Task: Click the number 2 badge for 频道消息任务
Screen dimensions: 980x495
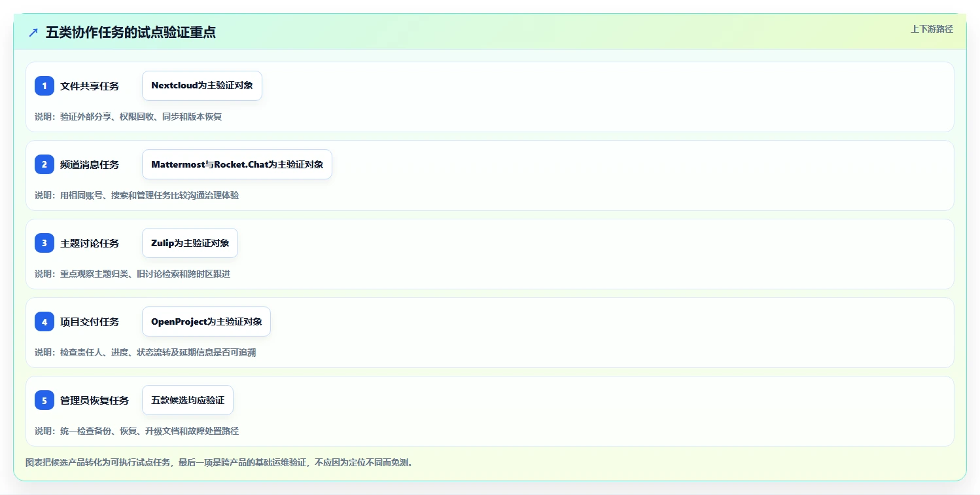Action: click(44, 164)
